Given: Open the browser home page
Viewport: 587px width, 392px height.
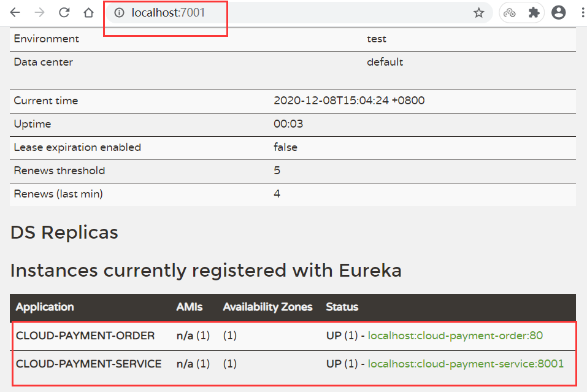Looking at the screenshot, I should 89,13.
